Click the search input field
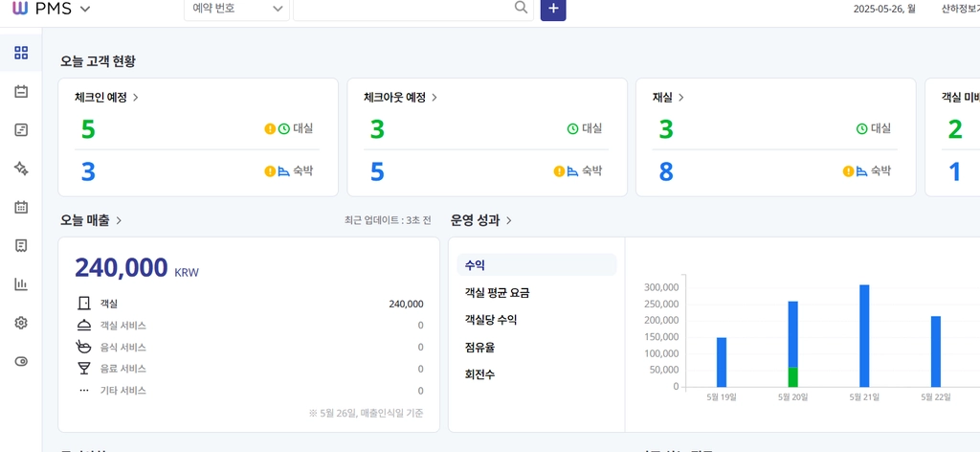The image size is (980, 452). tap(403, 9)
